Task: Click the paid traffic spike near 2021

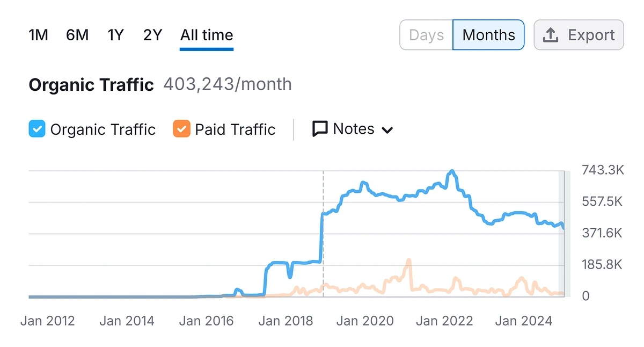Action: (x=408, y=261)
